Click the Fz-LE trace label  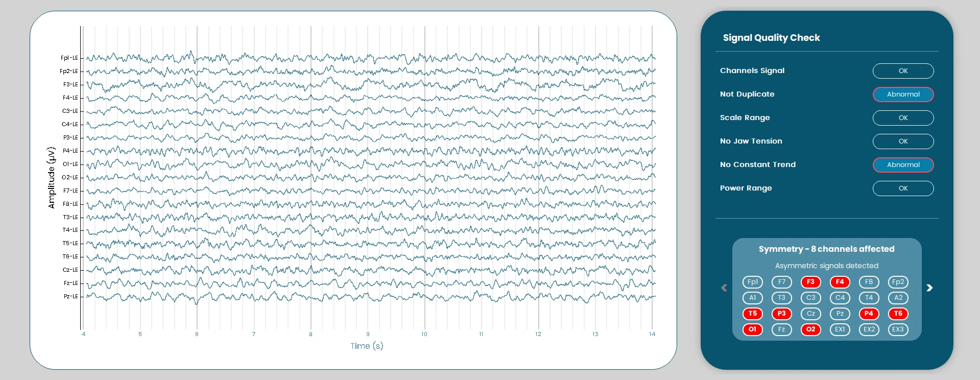tap(71, 283)
